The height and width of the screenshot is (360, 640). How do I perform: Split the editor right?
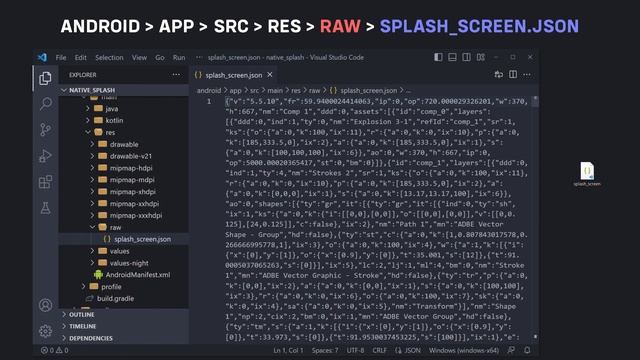(x=513, y=74)
